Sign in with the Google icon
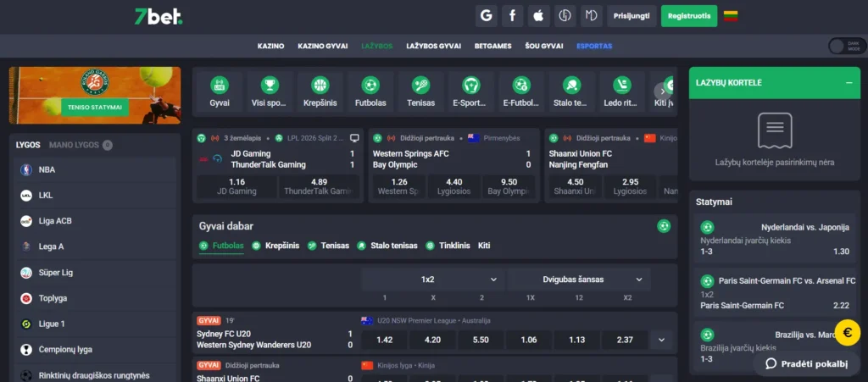This screenshot has width=868, height=382. pos(486,16)
